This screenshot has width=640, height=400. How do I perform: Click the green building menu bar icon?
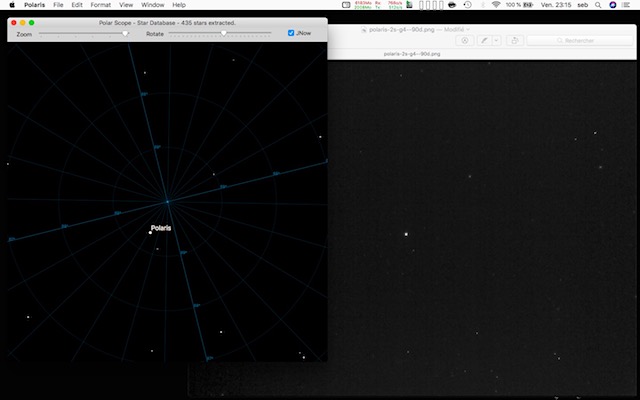[x=409, y=5]
